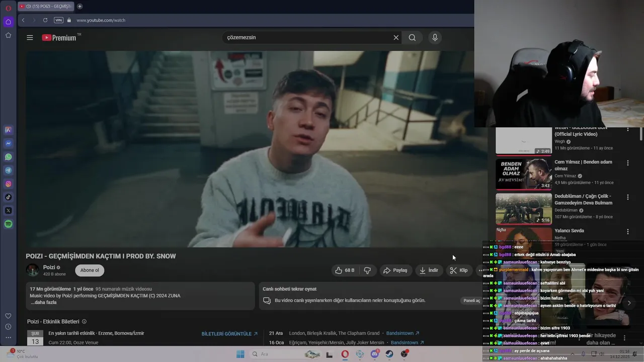Open the Poizi channel name link
Image resolution: width=644 pixels, height=362 pixels.
tap(49, 267)
